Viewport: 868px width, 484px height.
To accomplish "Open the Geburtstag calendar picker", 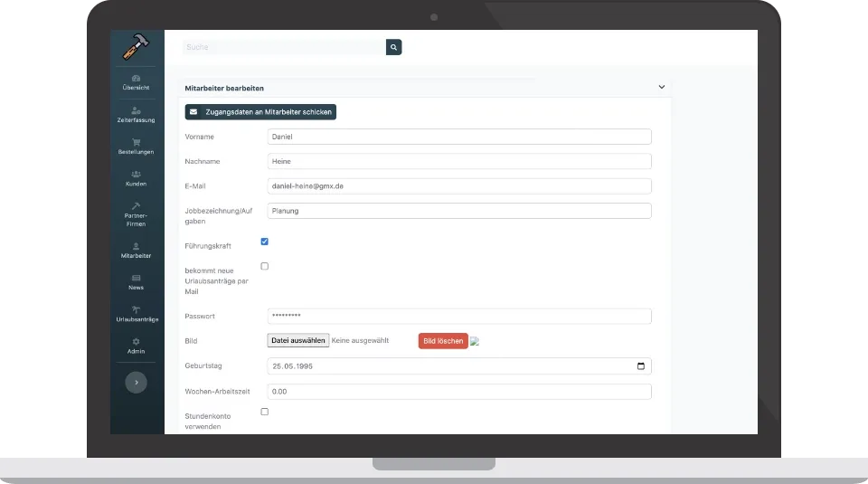I will click(x=641, y=366).
